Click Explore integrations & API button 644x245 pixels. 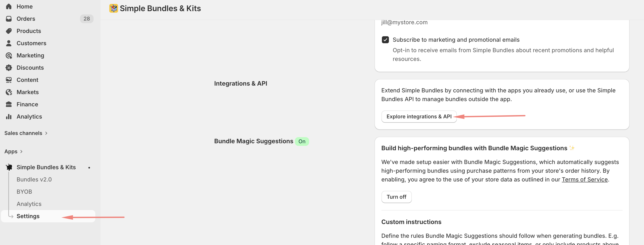pyautogui.click(x=419, y=117)
